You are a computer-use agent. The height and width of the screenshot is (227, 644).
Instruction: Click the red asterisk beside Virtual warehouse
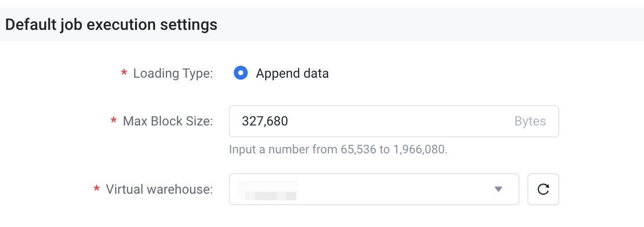click(97, 189)
